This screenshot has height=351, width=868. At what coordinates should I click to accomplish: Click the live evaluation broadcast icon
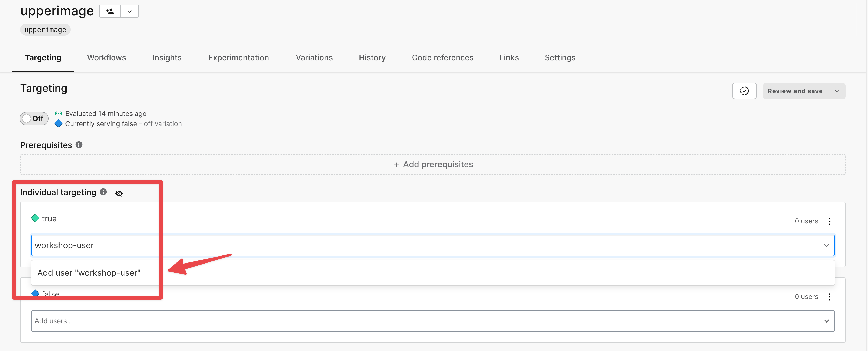pos(59,114)
